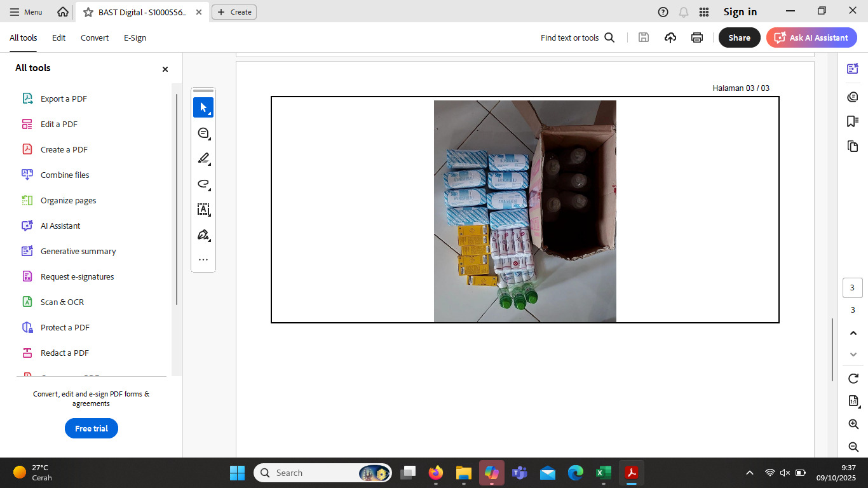The image size is (868, 488).
Task: Expand more tools with three dots
Action: click(x=203, y=260)
